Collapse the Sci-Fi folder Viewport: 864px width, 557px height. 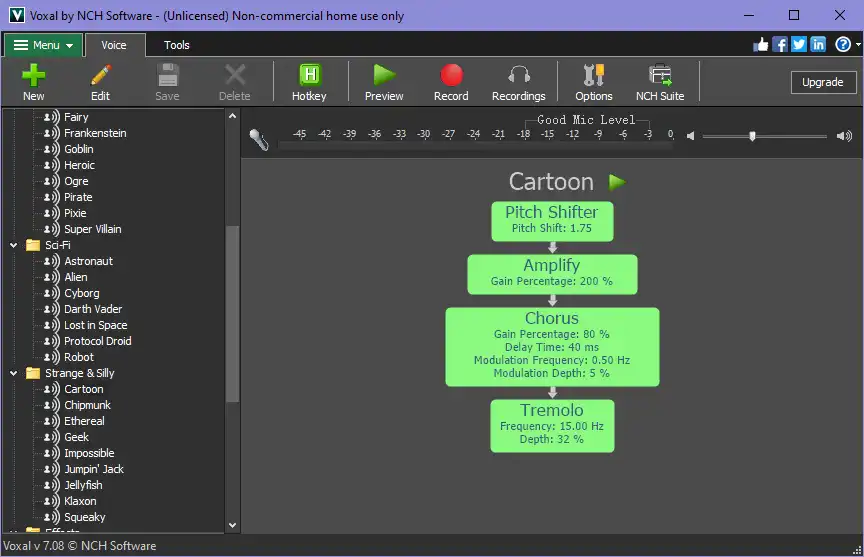(13, 245)
